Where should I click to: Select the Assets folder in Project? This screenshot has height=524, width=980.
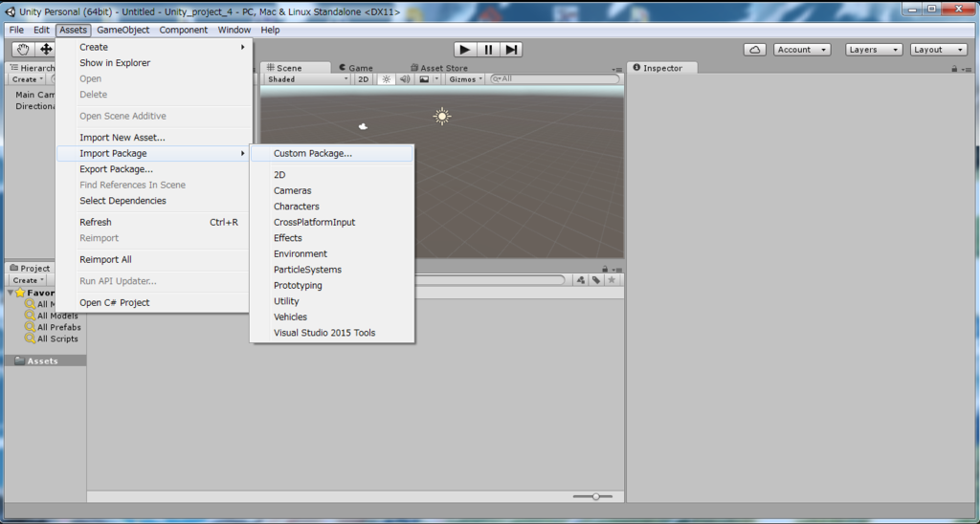45,361
